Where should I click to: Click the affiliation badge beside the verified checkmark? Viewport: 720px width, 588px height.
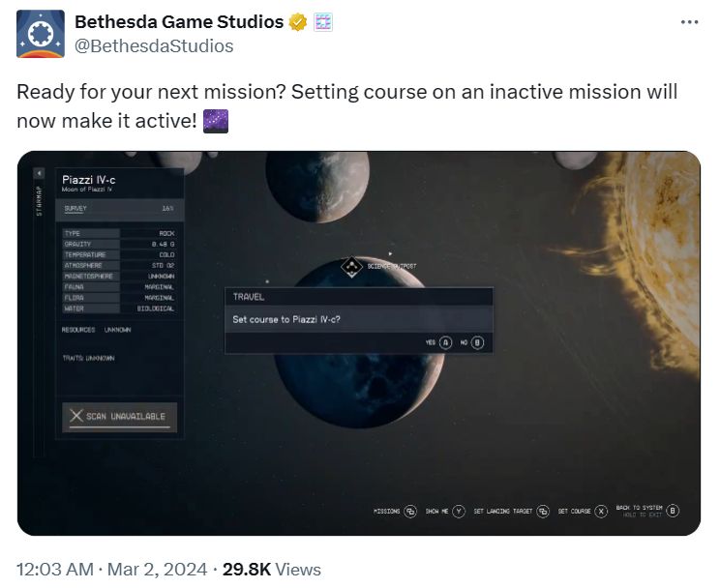tap(323, 21)
